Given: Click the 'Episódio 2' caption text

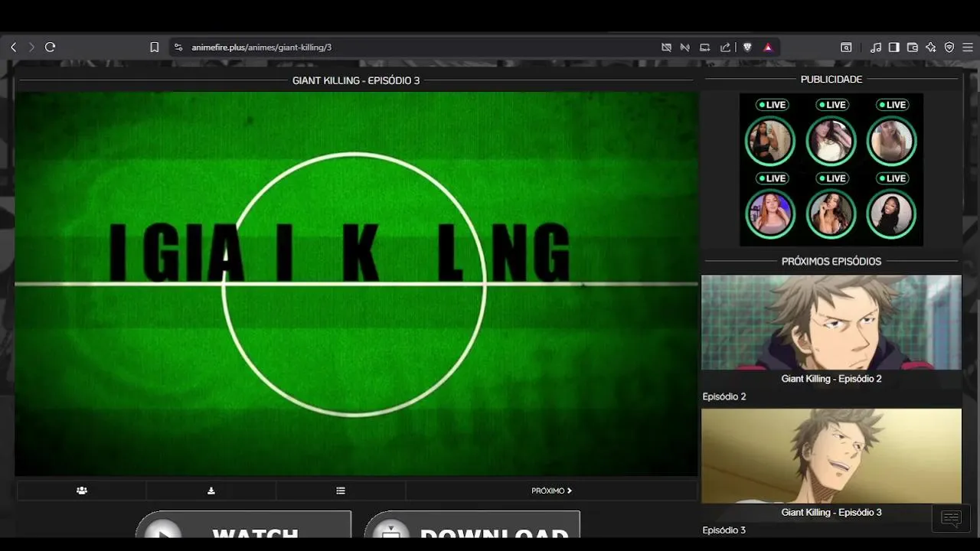Looking at the screenshot, I should click(724, 396).
